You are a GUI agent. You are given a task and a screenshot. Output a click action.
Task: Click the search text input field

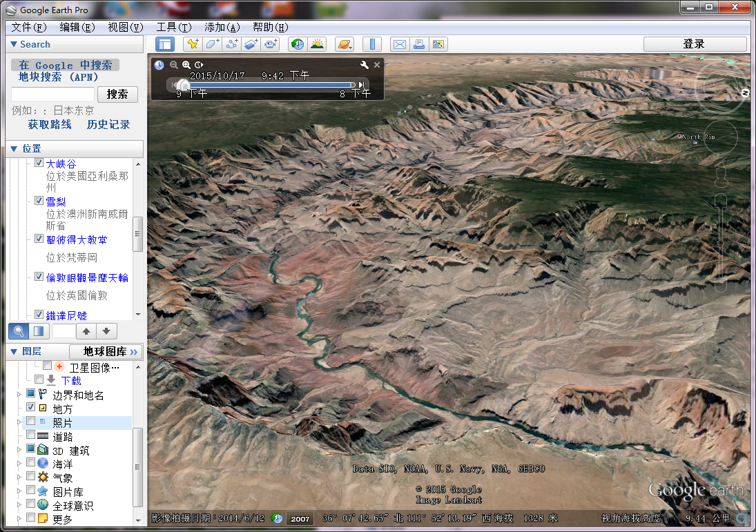53,95
